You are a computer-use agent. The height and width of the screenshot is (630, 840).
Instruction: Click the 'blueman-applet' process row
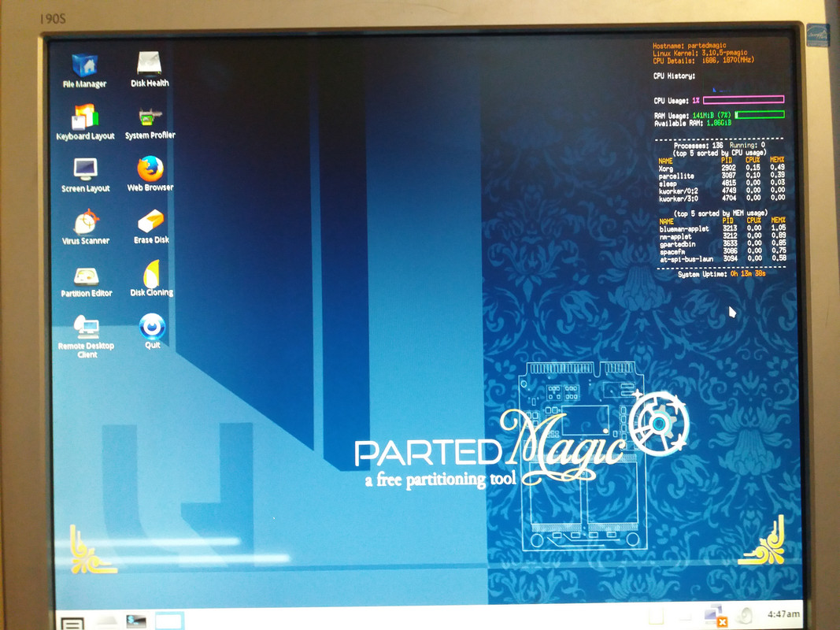click(x=723, y=228)
